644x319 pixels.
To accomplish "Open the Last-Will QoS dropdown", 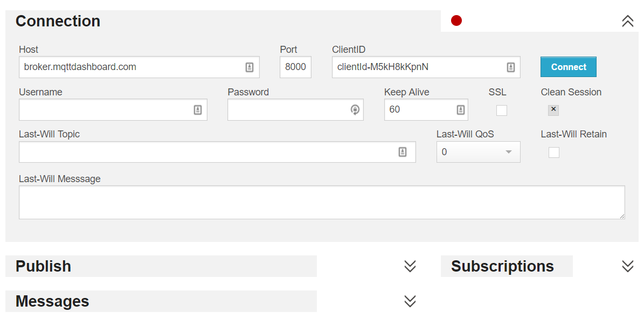I will [478, 152].
